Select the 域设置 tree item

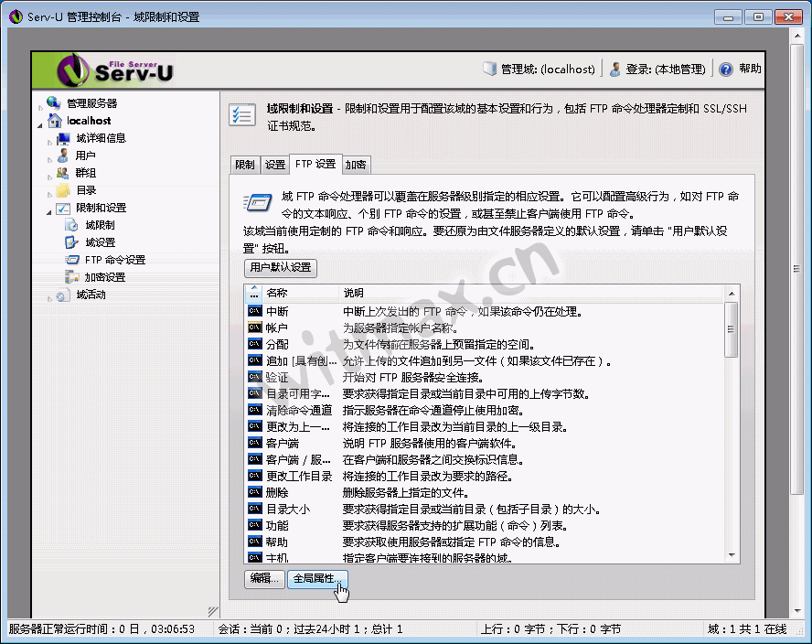point(101,242)
